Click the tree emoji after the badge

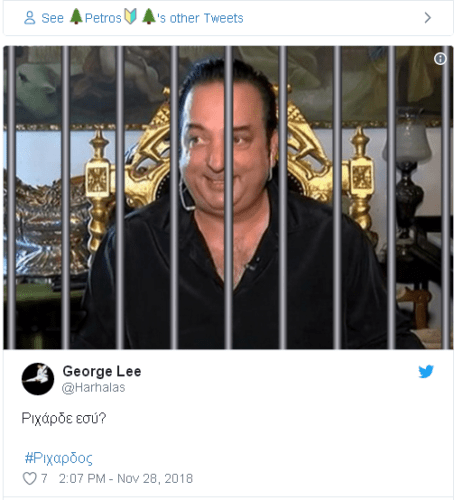[x=149, y=16]
